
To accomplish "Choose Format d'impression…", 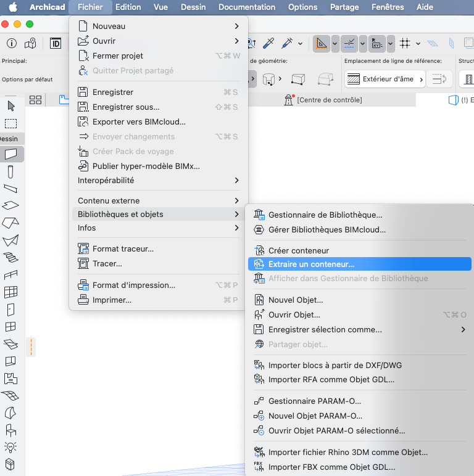I will [158, 285].
